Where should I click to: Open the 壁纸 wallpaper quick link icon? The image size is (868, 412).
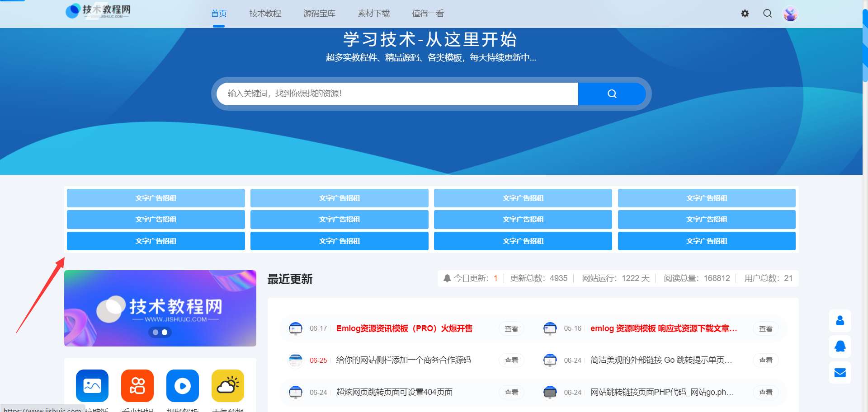tap(92, 385)
